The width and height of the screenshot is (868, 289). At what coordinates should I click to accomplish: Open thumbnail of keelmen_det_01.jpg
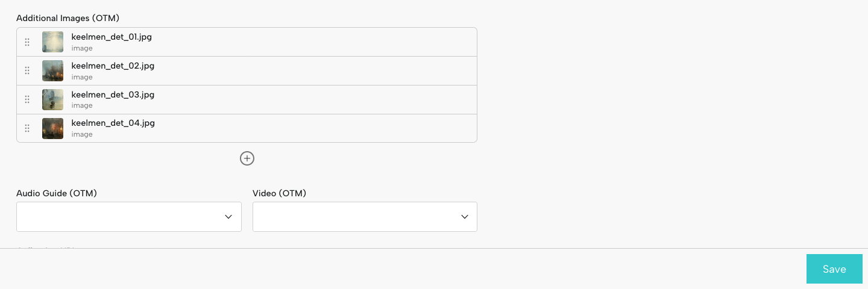(52, 42)
